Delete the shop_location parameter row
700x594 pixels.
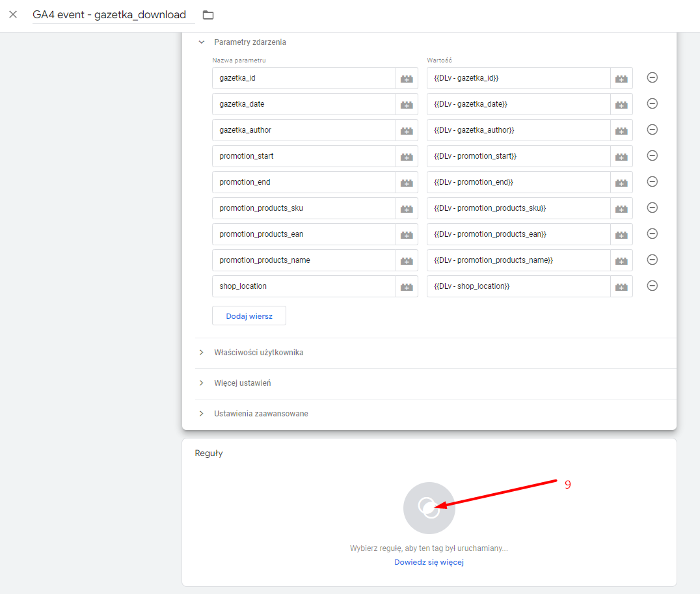coord(653,286)
